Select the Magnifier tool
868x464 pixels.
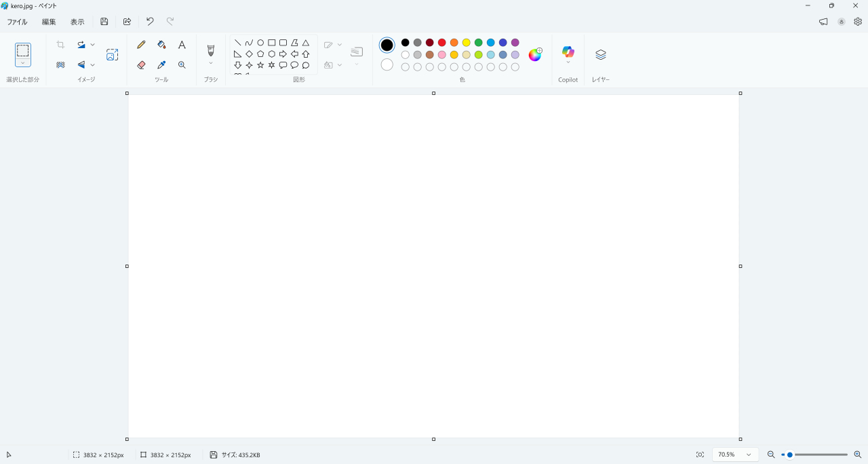click(182, 65)
